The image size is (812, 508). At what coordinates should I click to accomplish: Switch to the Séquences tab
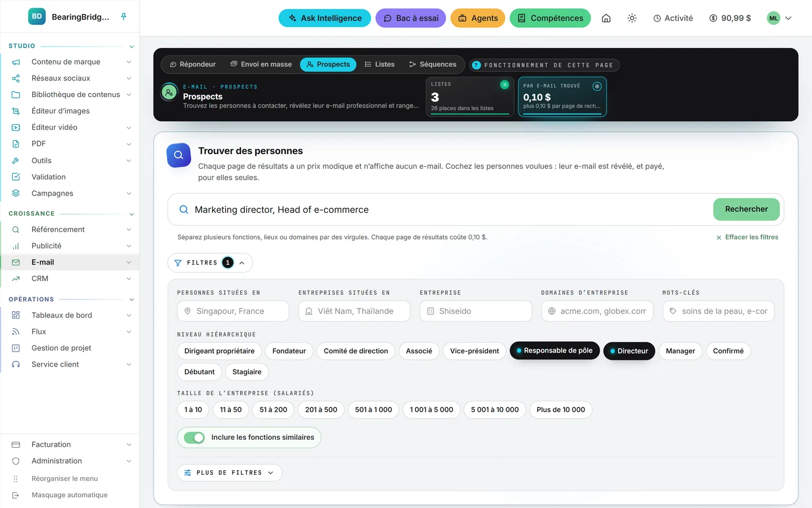pyautogui.click(x=432, y=65)
